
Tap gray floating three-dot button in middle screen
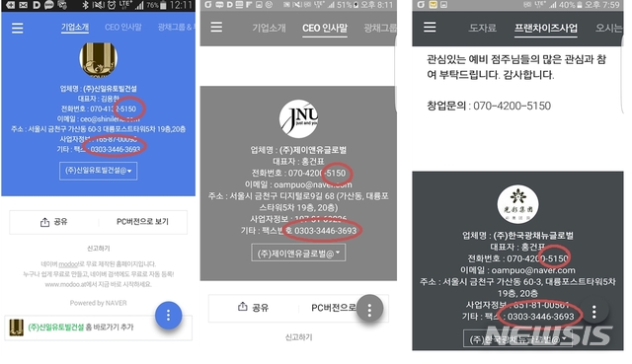(x=369, y=309)
